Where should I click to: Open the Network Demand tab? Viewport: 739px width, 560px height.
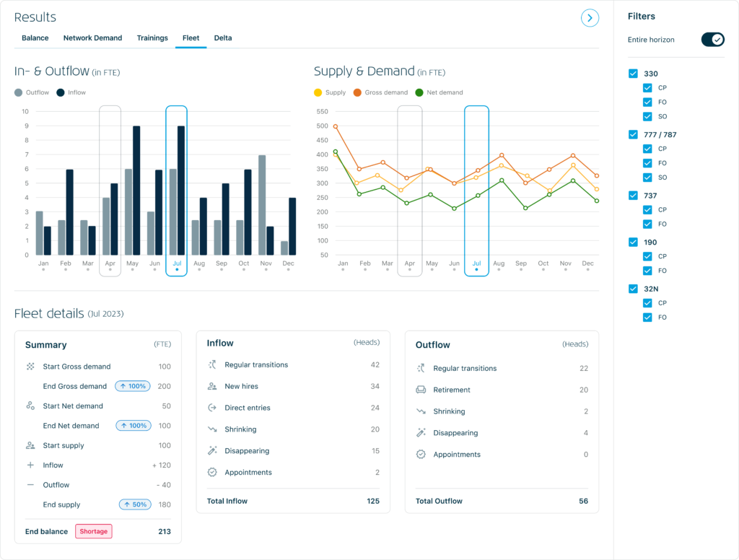tap(92, 38)
